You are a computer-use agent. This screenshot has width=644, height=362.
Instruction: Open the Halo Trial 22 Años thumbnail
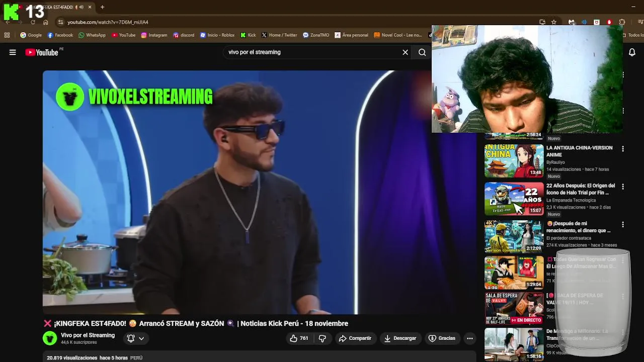tap(514, 199)
